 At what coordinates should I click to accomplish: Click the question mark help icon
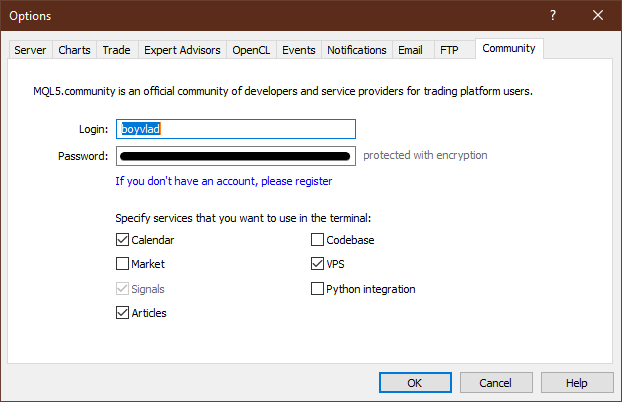(x=553, y=15)
